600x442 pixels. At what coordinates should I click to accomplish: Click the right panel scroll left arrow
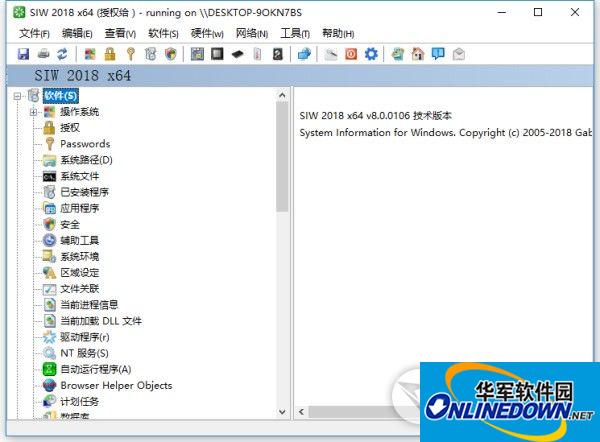click(302, 412)
